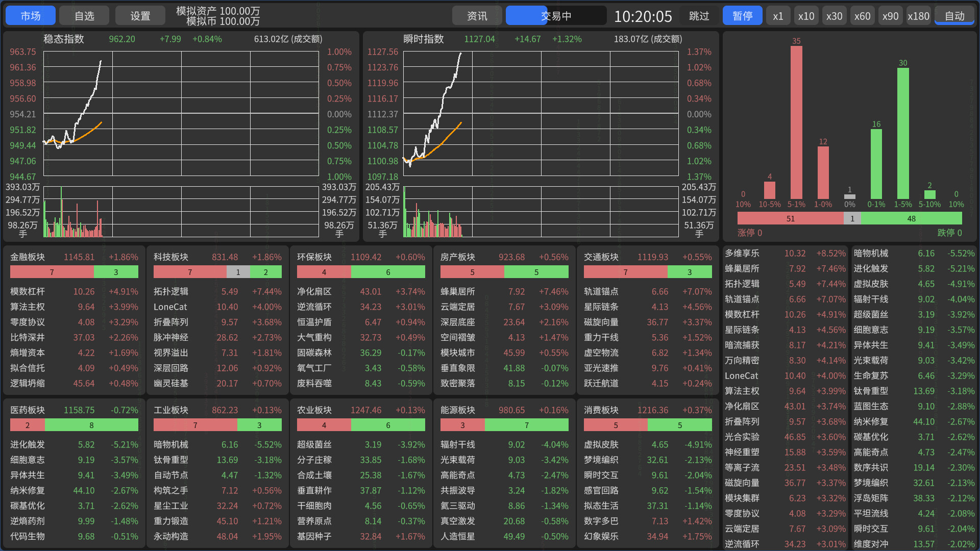This screenshot has height=551, width=980.
Task: Select stock 逻辑坍缩 priced 45.64
Action: 74,383
